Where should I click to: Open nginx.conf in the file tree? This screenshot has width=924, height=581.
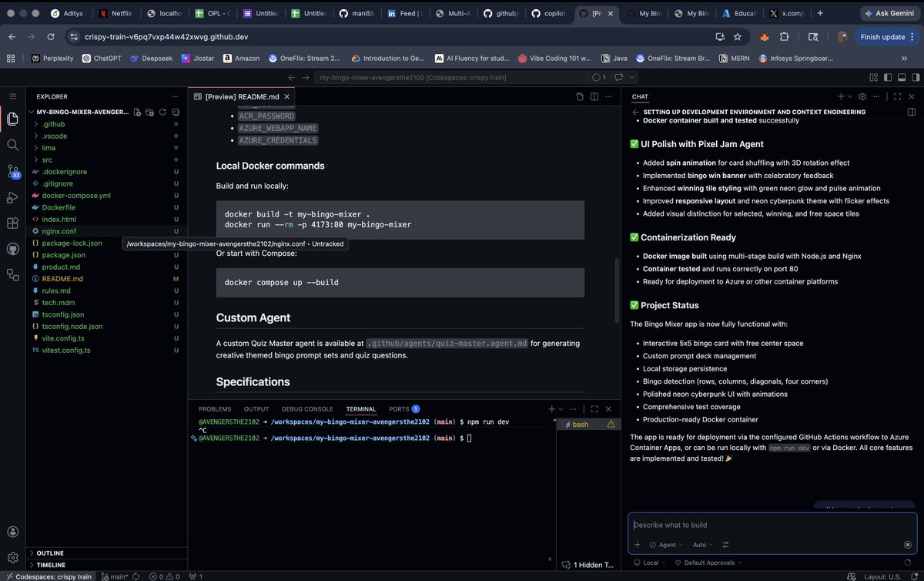point(105,231)
